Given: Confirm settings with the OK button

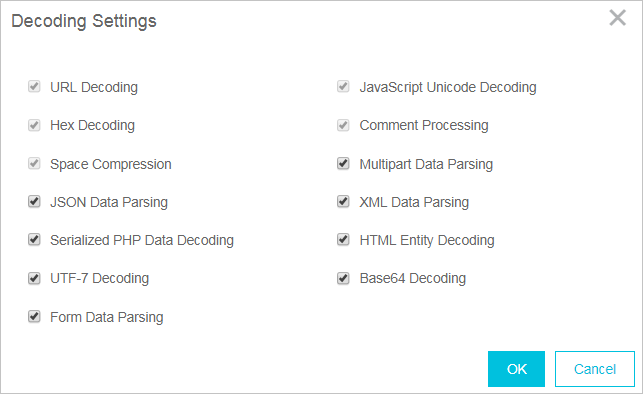Looking at the screenshot, I should tap(516, 369).
